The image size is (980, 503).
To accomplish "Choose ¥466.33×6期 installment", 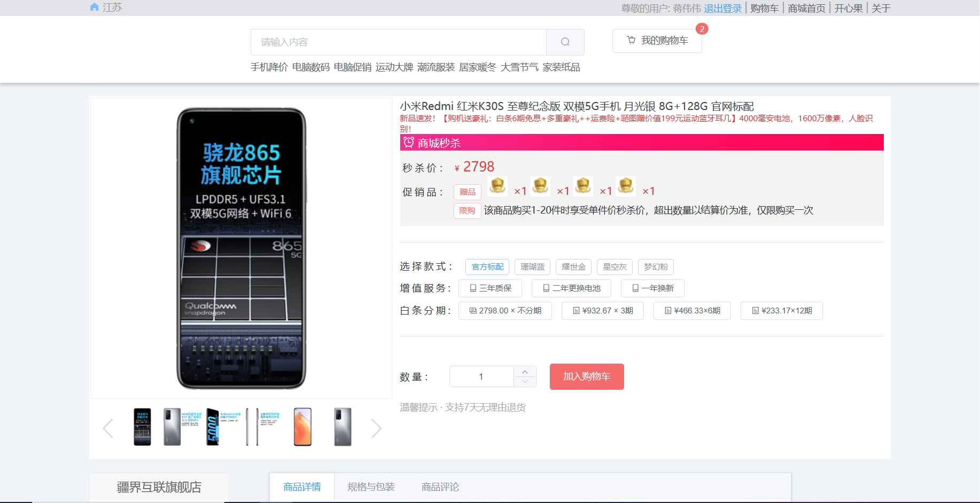I will tap(693, 311).
